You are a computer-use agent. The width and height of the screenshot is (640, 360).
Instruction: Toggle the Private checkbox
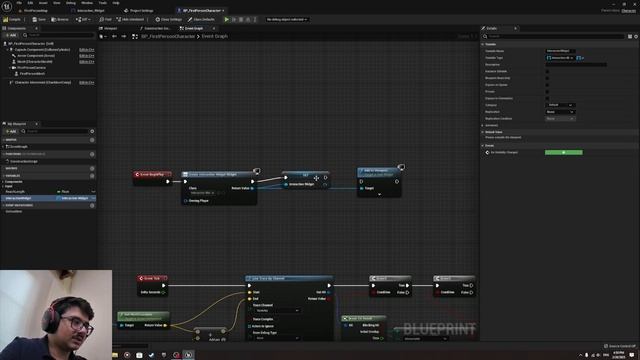click(547, 91)
